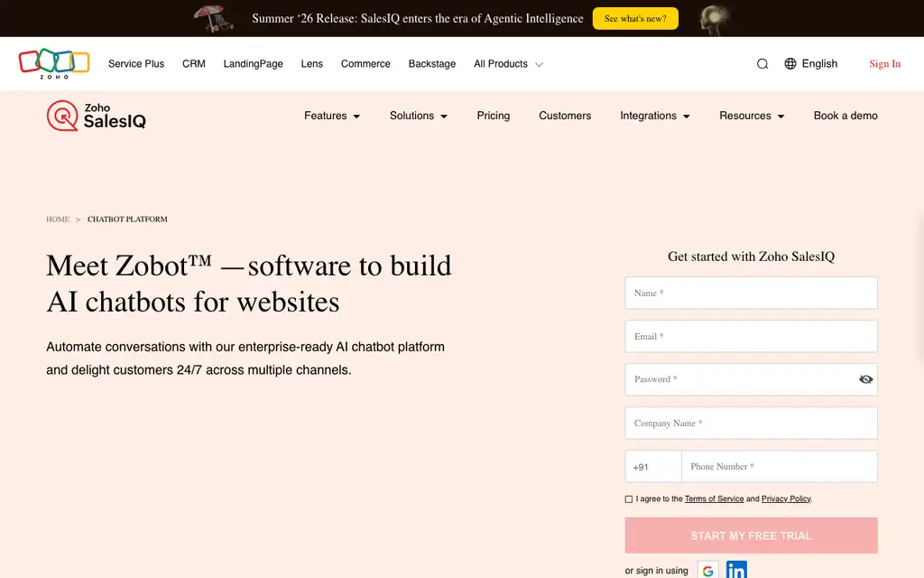This screenshot has height=578, width=924.
Task: Focus the Password input field
Action: (x=752, y=379)
